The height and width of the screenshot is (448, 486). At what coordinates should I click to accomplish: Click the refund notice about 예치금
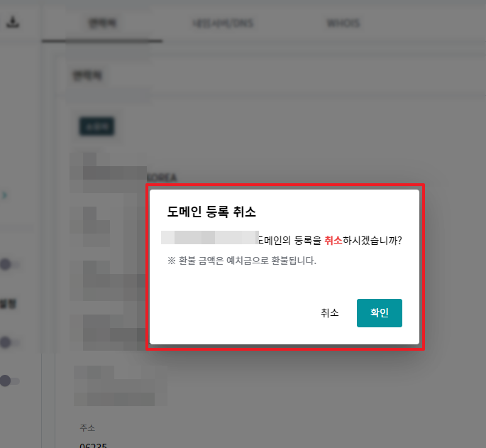[x=242, y=260]
